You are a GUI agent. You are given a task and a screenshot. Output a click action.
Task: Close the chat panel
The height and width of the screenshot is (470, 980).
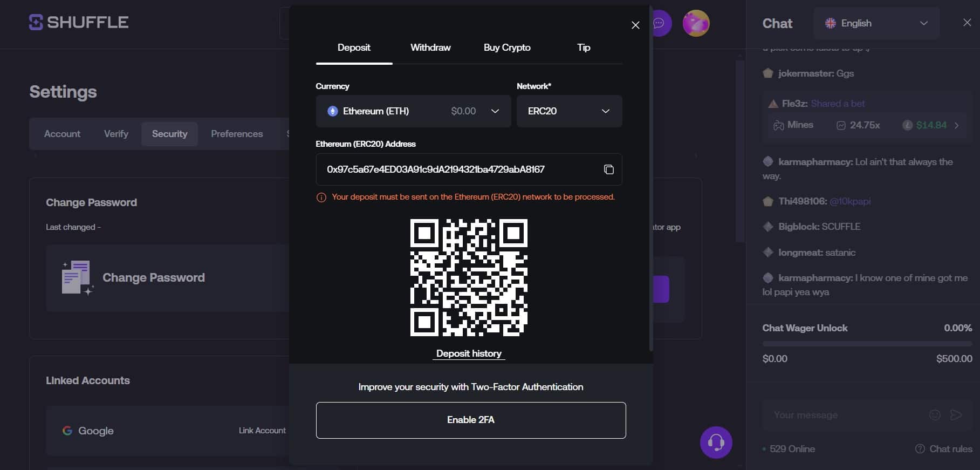tap(967, 23)
